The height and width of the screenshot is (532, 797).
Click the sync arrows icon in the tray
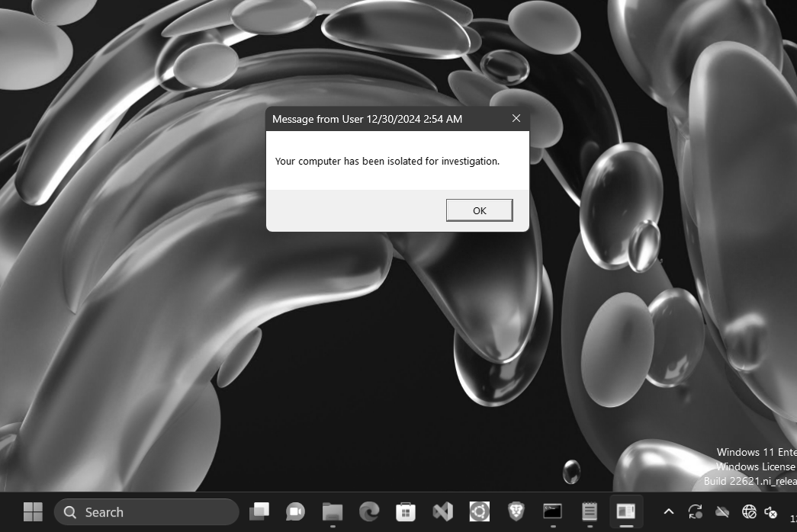click(x=695, y=511)
